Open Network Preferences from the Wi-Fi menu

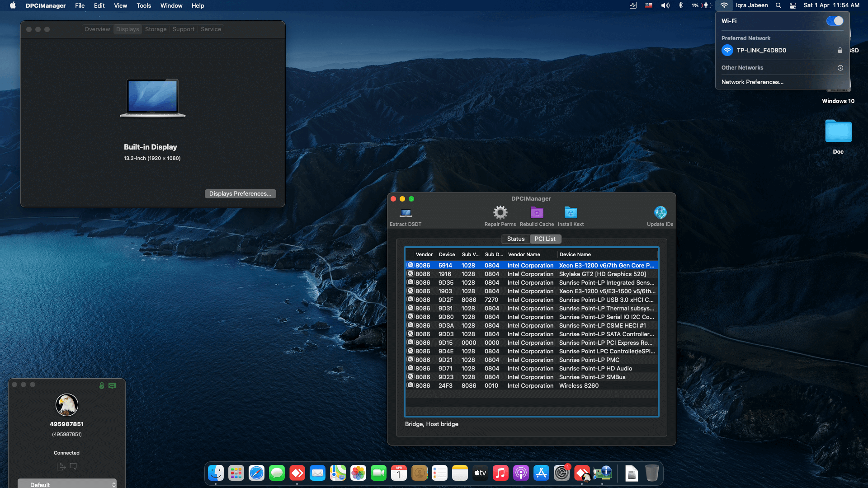[x=752, y=82]
